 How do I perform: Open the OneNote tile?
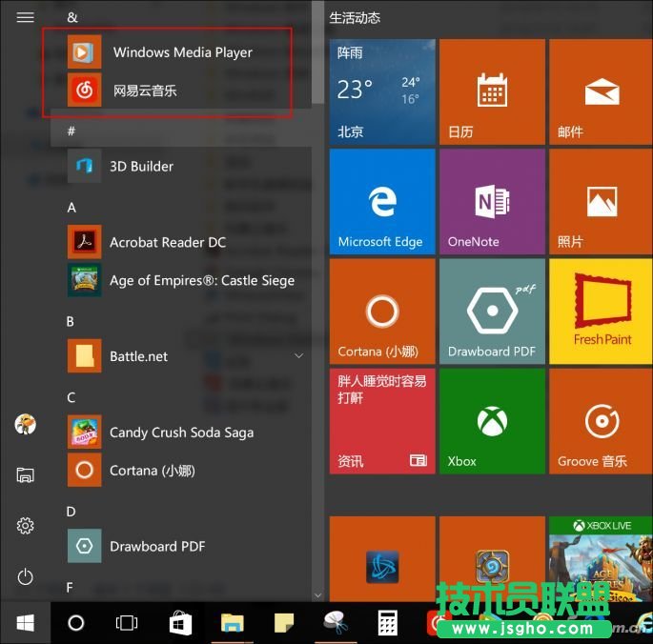pos(493,201)
